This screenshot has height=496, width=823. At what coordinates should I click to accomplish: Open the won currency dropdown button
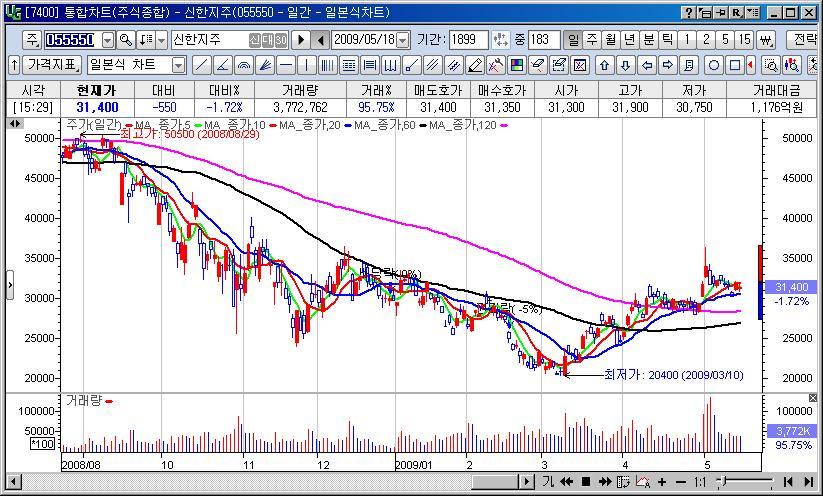click(766, 40)
